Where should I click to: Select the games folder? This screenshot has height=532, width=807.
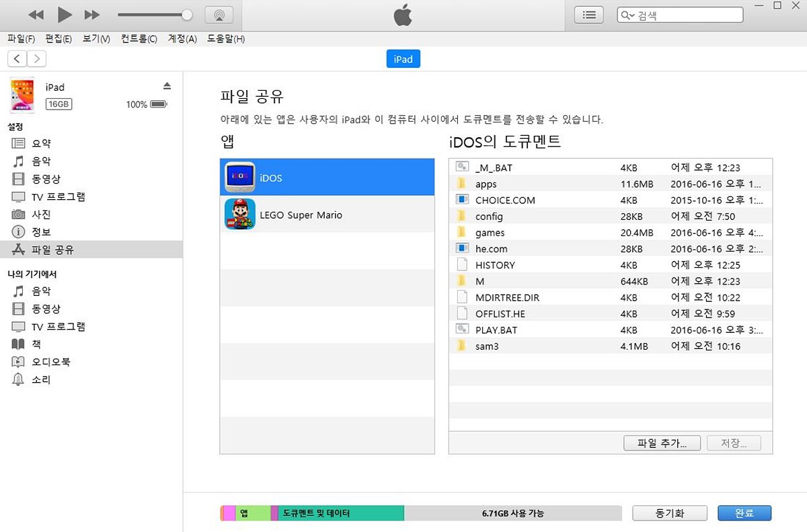[611, 232]
